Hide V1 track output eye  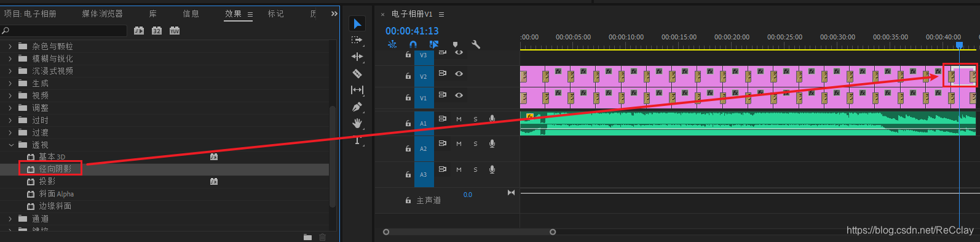(459, 95)
